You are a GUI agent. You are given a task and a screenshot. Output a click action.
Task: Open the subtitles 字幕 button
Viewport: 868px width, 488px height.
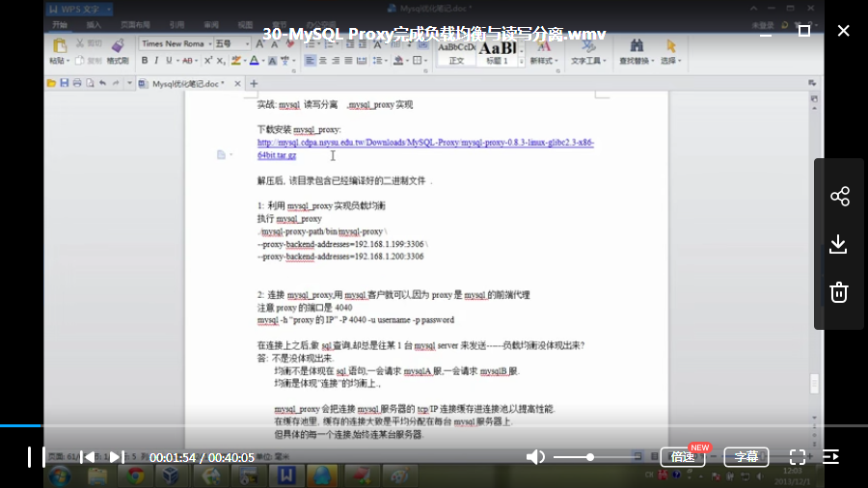pos(746,457)
